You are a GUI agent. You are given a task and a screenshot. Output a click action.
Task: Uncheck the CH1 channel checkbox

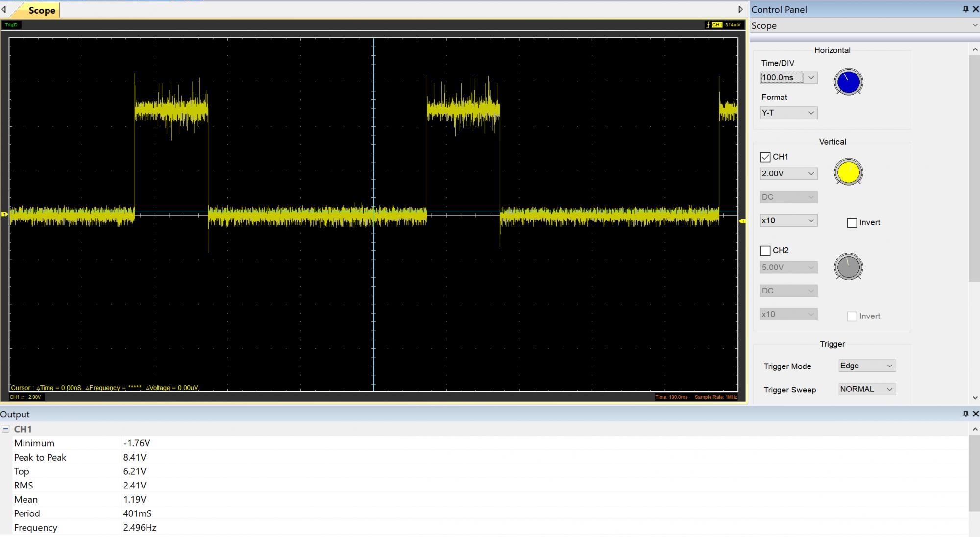tap(765, 157)
